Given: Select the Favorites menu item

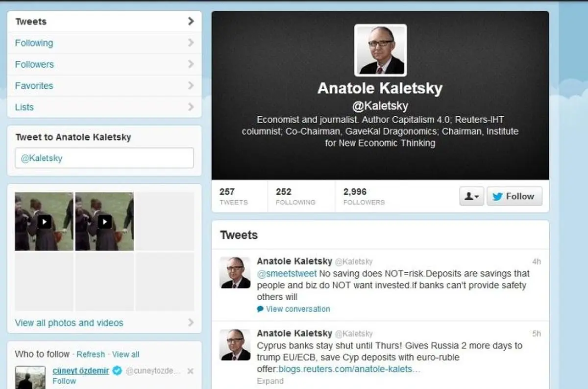Looking at the screenshot, I should 104,86.
